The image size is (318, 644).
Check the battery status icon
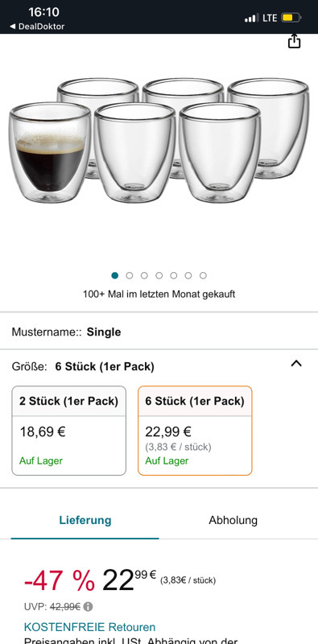tap(291, 18)
